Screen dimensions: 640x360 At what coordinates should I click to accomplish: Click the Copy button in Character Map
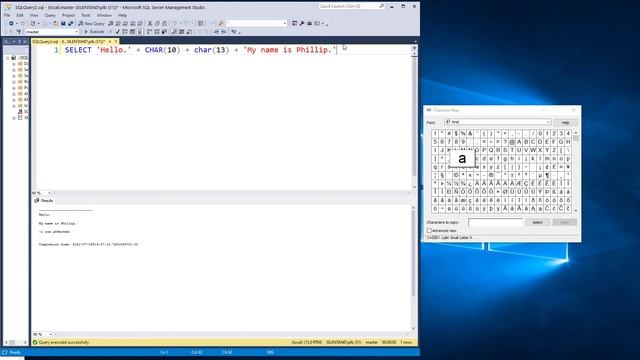564,222
